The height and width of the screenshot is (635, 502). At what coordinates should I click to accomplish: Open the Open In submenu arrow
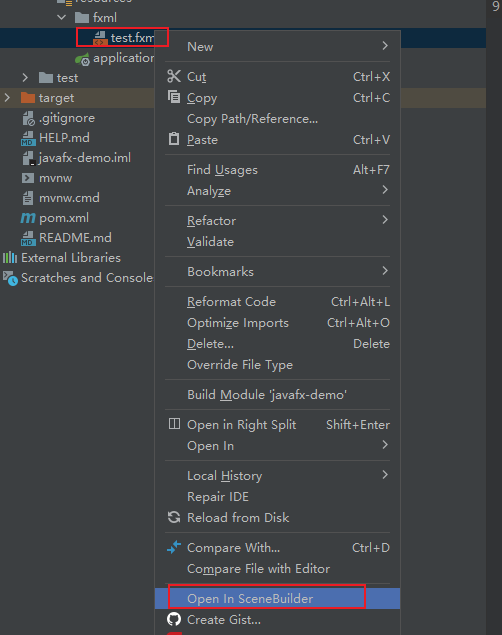point(385,445)
